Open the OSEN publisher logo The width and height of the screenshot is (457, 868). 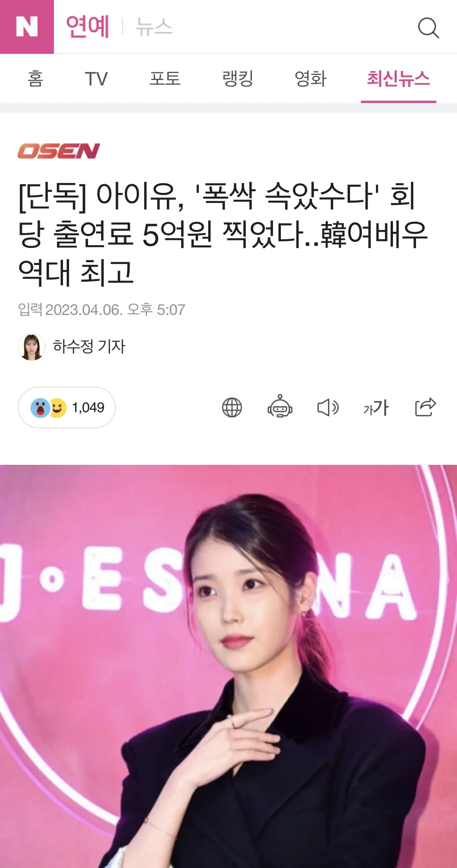click(x=59, y=151)
